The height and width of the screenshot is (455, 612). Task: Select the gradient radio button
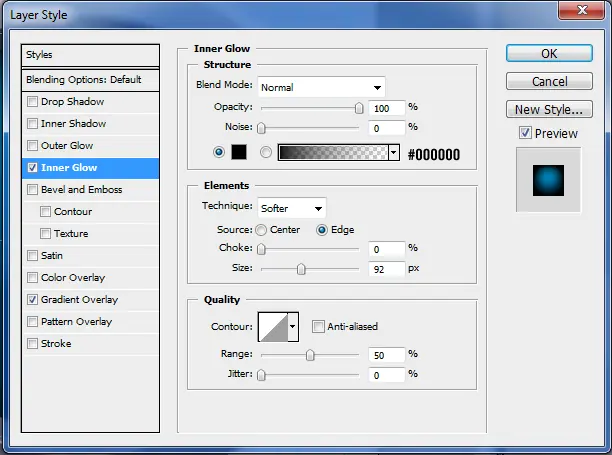[x=266, y=152]
